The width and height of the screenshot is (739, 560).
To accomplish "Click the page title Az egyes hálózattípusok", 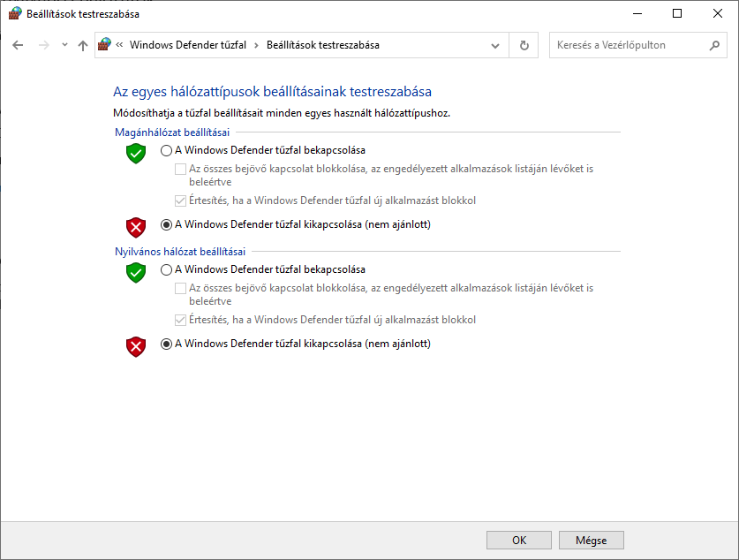I will (272, 92).
